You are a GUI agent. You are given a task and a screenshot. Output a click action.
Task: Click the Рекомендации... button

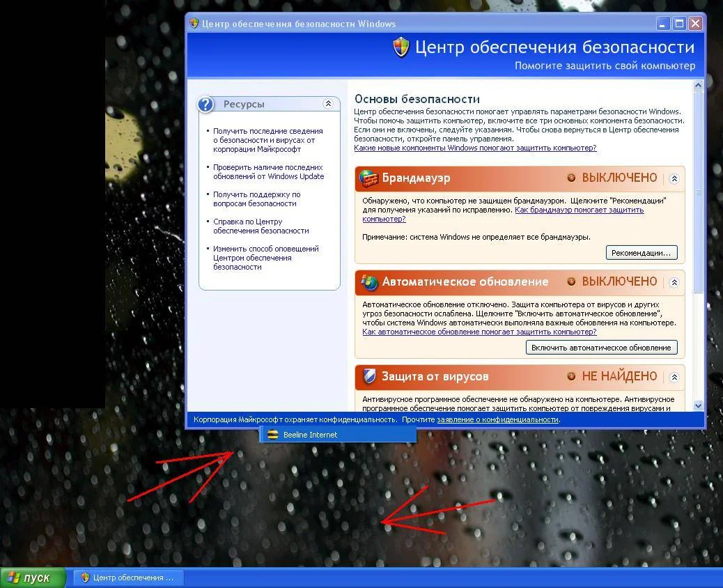tap(642, 253)
